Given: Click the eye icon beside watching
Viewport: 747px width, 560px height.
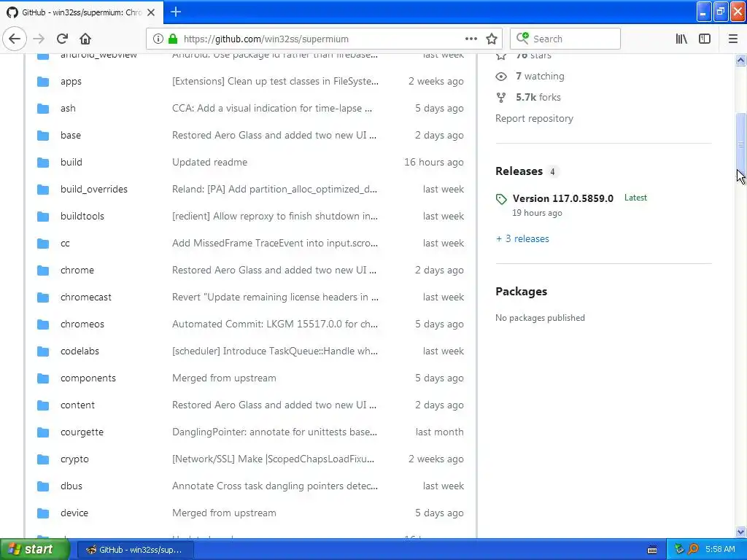Looking at the screenshot, I should tap(500, 76).
